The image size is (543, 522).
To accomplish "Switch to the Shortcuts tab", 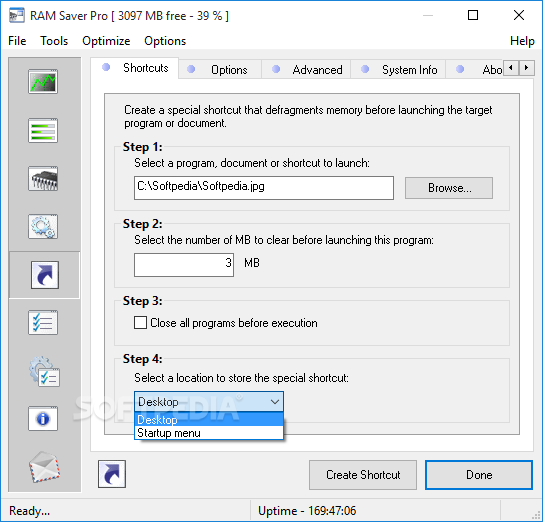I will pyautogui.click(x=135, y=68).
